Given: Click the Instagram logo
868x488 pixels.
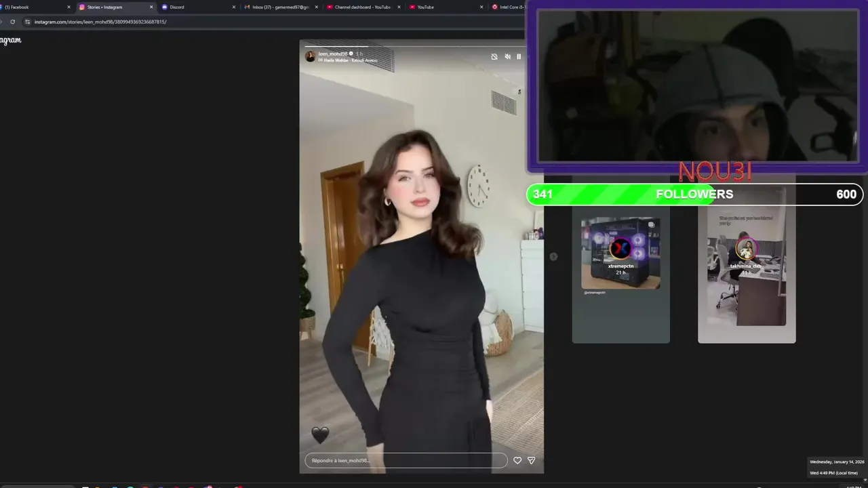Looking at the screenshot, I should 10,41.
